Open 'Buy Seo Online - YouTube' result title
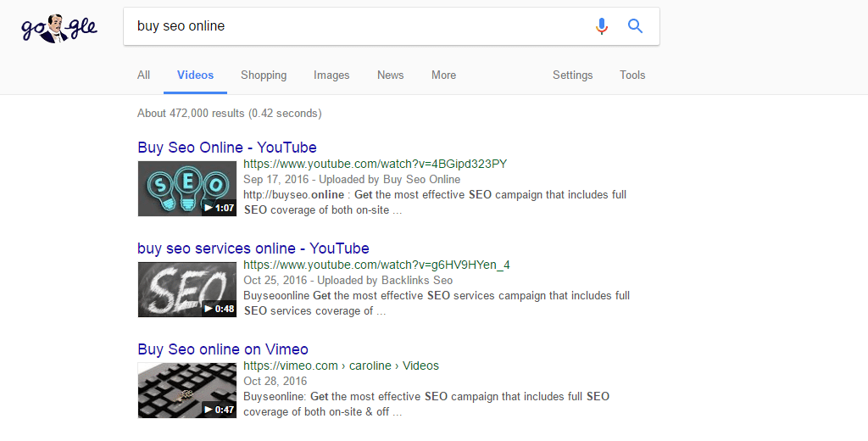The height and width of the screenshot is (441, 868). pos(227,148)
